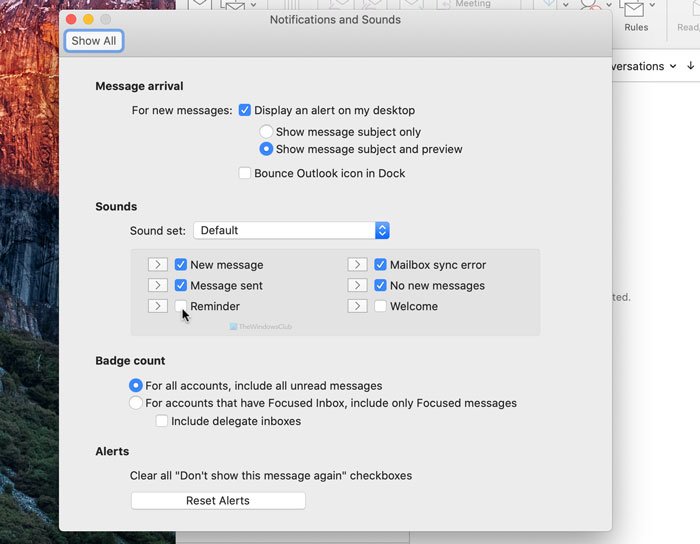Preview the Reminder sound
Viewport: 700px width, 544px height.
click(158, 306)
